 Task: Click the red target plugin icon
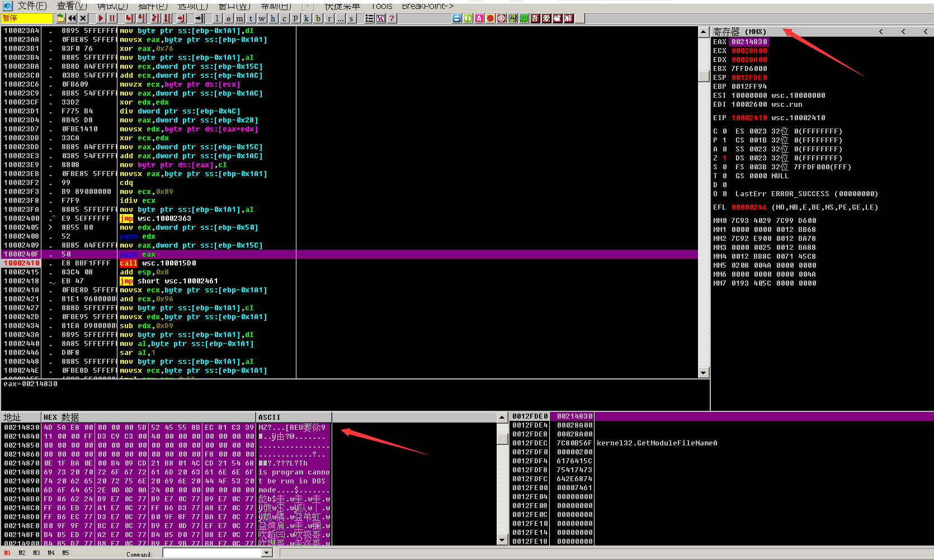501,18
